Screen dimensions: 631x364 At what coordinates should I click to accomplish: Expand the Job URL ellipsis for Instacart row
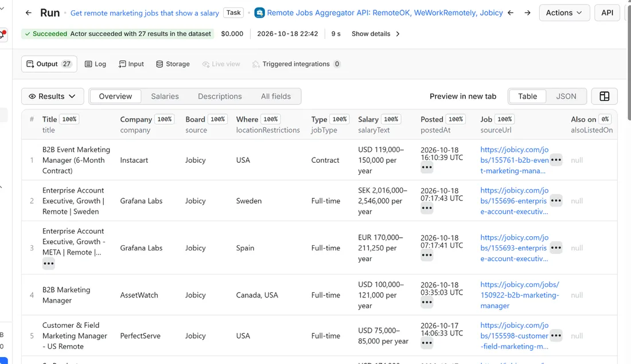point(556,160)
